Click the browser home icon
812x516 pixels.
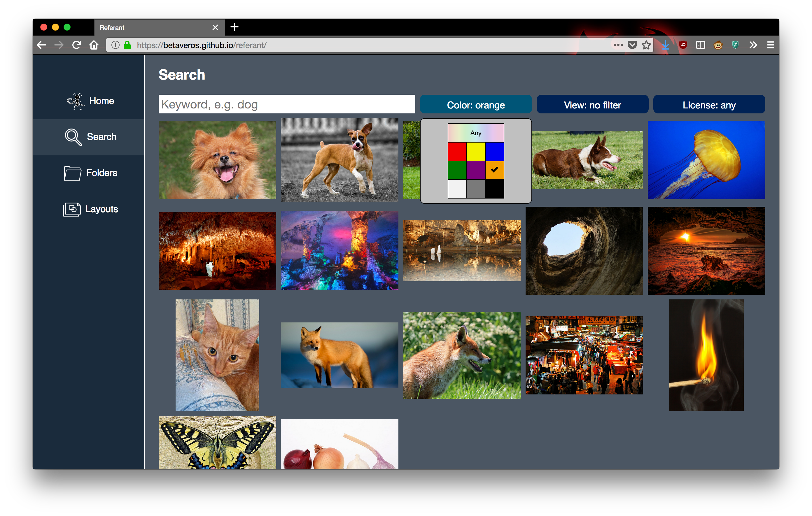[x=94, y=45]
